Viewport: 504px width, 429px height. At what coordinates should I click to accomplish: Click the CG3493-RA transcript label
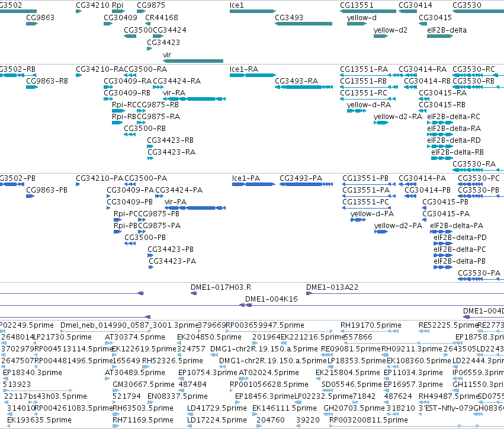coord(296,81)
